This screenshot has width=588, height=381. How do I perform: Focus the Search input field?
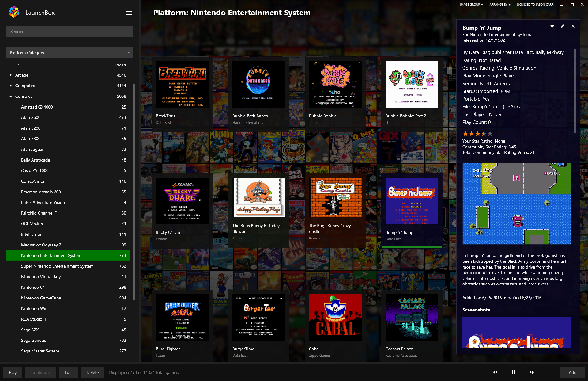pos(70,32)
